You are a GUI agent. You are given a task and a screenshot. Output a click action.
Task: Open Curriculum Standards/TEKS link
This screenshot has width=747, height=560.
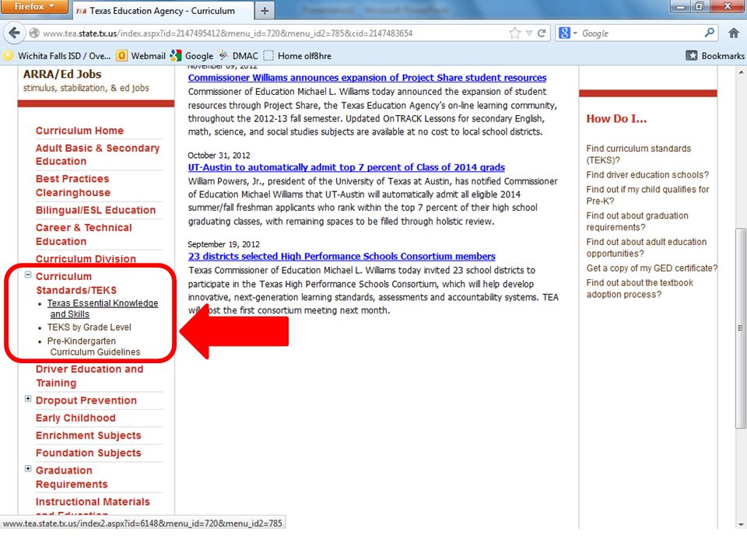tap(76, 283)
